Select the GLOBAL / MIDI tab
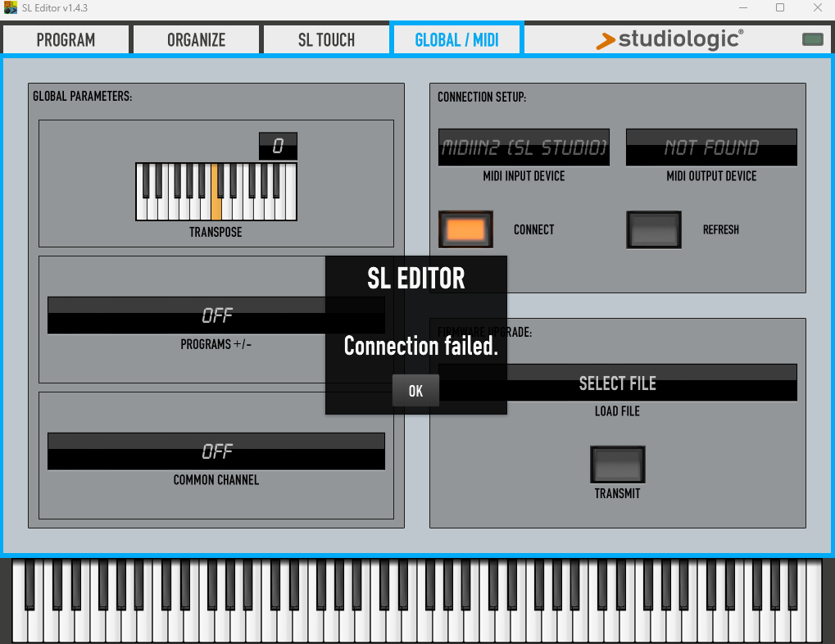Image resolution: width=835 pixels, height=644 pixels. coord(456,40)
